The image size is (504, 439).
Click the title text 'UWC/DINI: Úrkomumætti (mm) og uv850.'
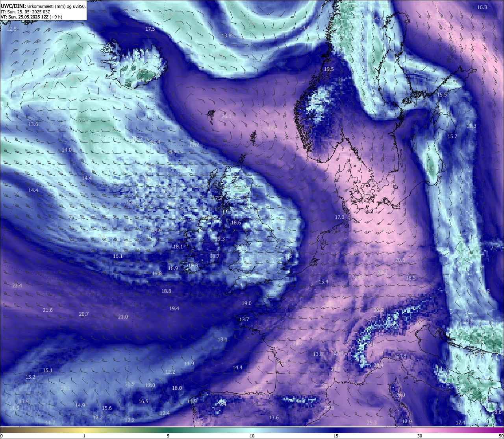click(x=43, y=6)
